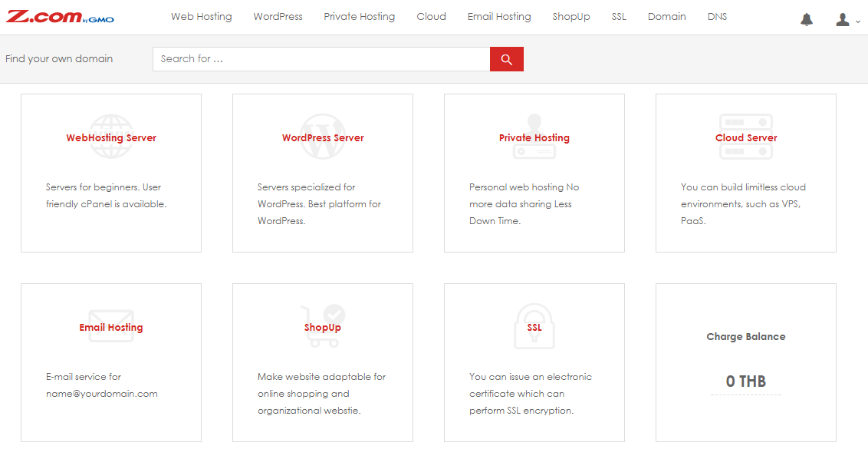Image resolution: width=868 pixels, height=459 pixels.
Task: Click the shopping cart icon in ShopUp card
Action: pyautogui.click(x=323, y=326)
